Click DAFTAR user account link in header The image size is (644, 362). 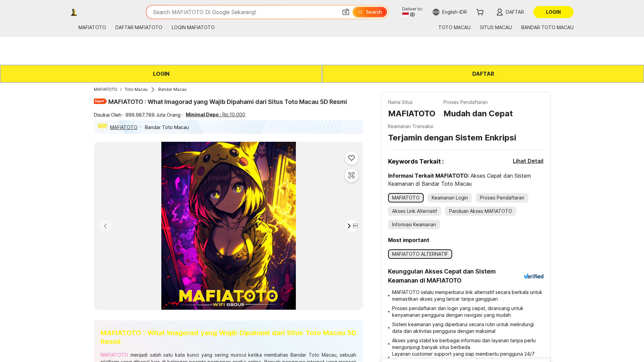pyautogui.click(x=510, y=12)
